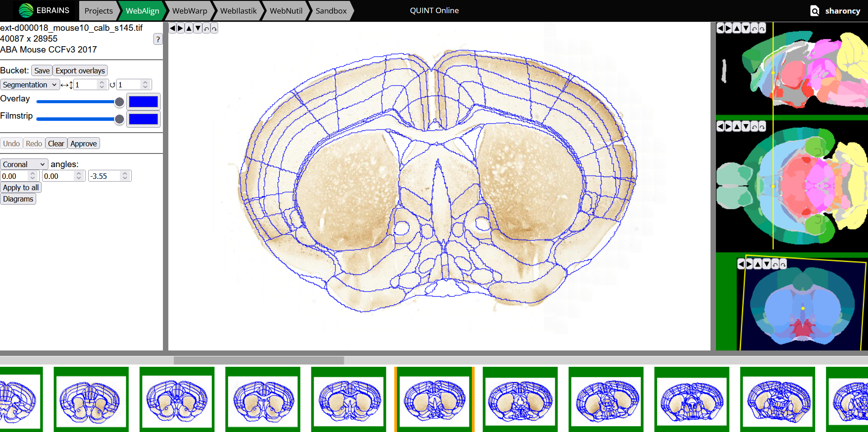868x432 pixels.
Task: Click down arrow in sagittal atlas panel
Action: [x=746, y=29]
